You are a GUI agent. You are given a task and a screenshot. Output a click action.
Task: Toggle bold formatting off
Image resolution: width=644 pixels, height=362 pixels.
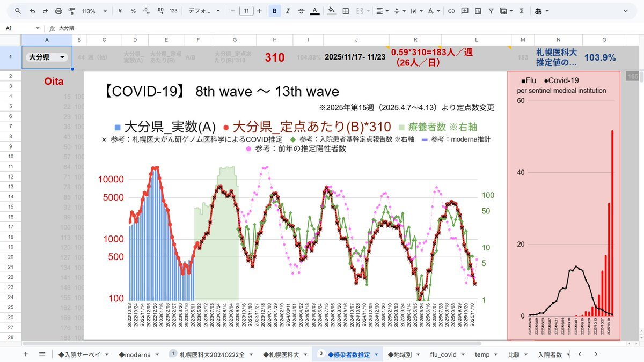275,11
